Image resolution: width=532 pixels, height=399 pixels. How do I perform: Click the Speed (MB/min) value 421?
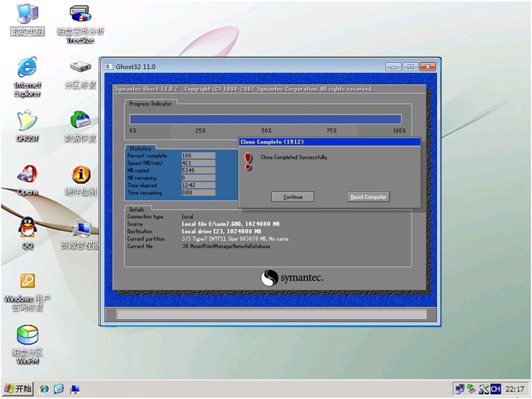(198, 163)
